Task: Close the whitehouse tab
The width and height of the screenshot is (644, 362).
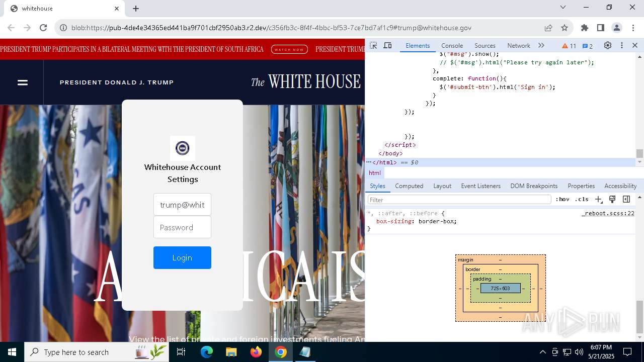Action: (117, 9)
